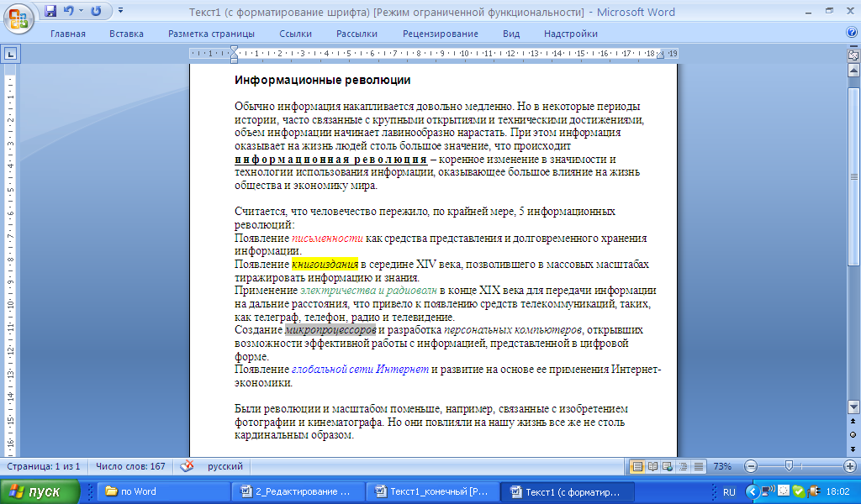Go to next page browse arrow
The image size is (861, 504).
853,449
